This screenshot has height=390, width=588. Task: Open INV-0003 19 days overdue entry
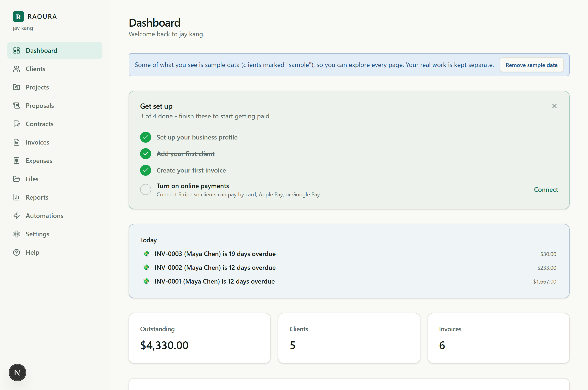pos(349,254)
